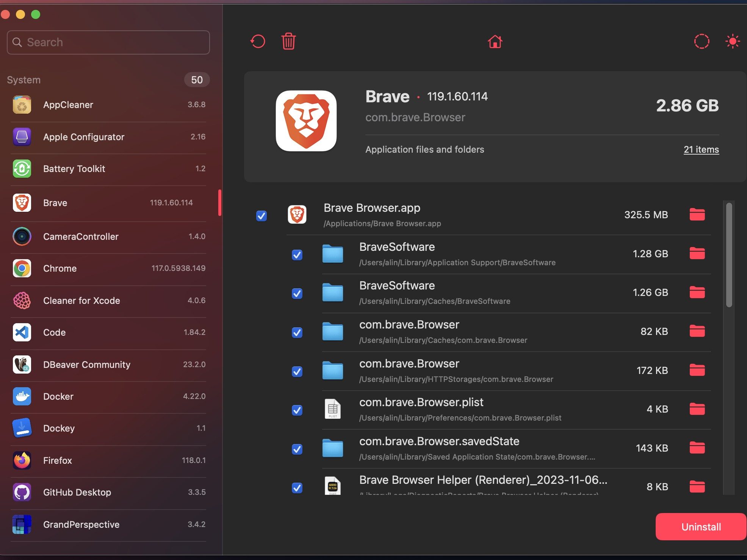Click the large Brave lion logo
The image size is (747, 560).
click(x=306, y=120)
